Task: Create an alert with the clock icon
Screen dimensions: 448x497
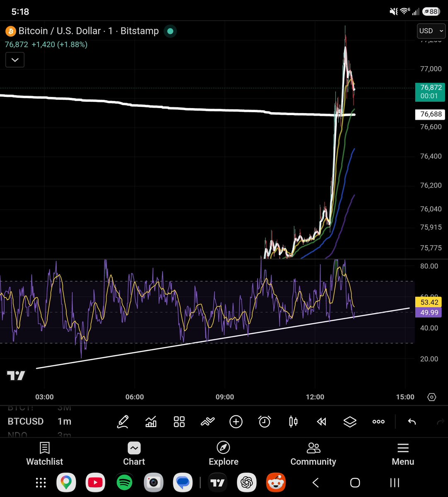Action: [264, 422]
